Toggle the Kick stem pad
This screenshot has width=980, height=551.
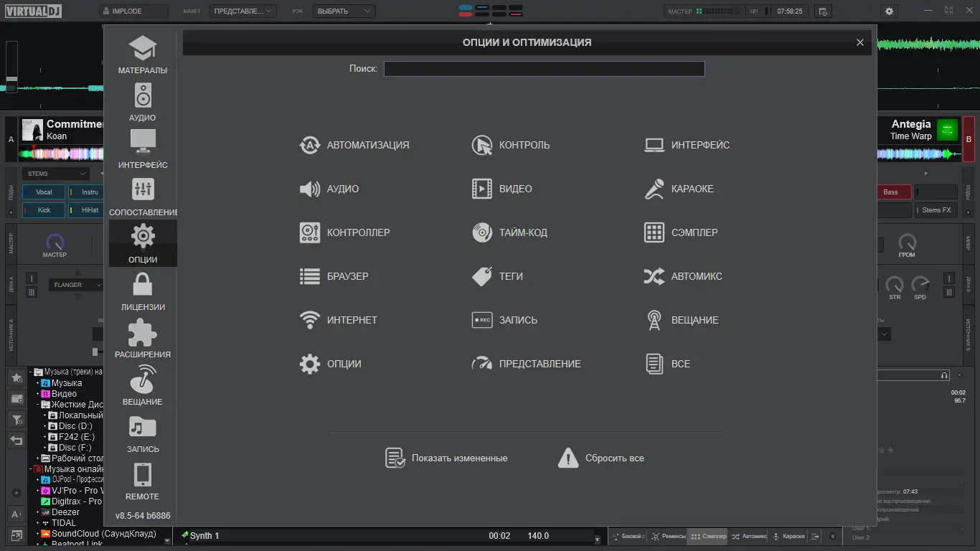[44, 210]
